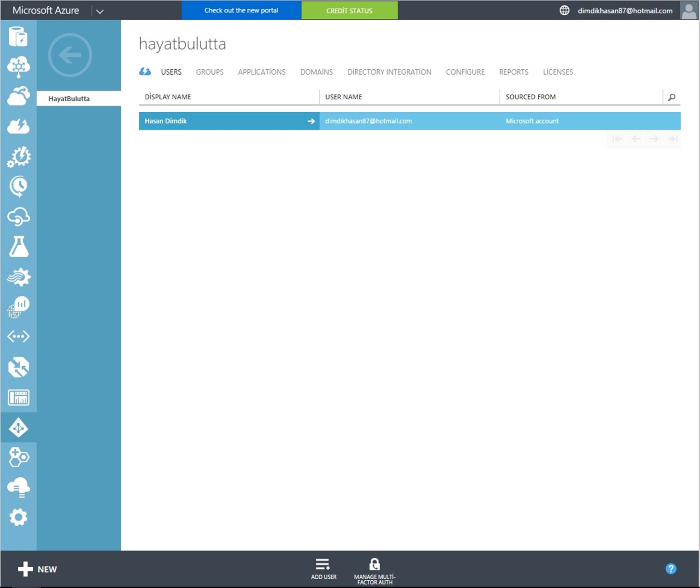Open Hasan Dimdik user details arrow
The width and height of the screenshot is (700, 588).
pos(311,121)
